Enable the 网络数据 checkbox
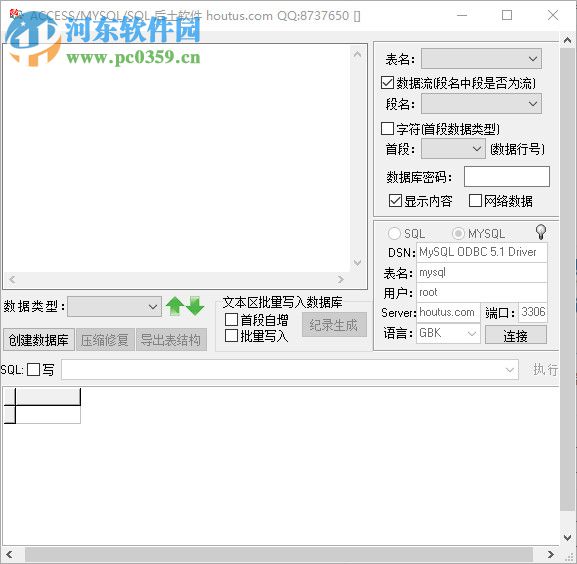Screen dimensions: 577x564 click(475, 201)
